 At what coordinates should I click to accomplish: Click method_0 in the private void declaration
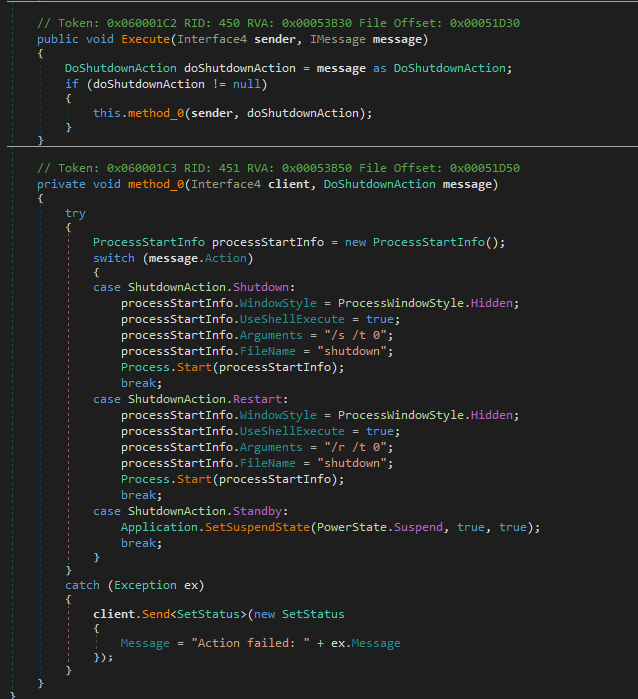pos(156,184)
